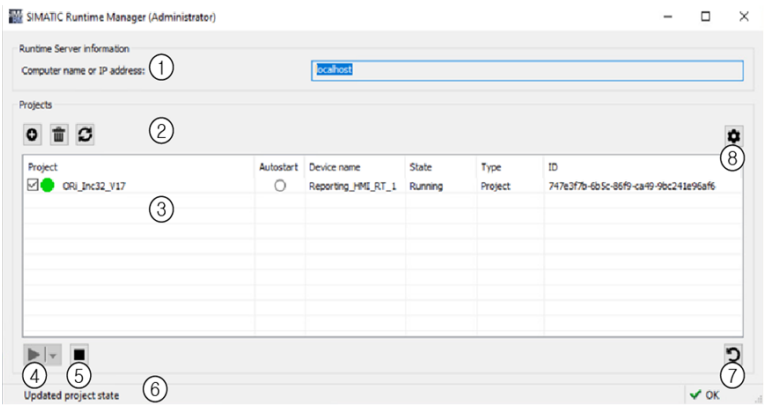Click the Reporting_HMI_RT_1 device name cell
The height and width of the screenshot is (409, 769).
[x=353, y=186]
